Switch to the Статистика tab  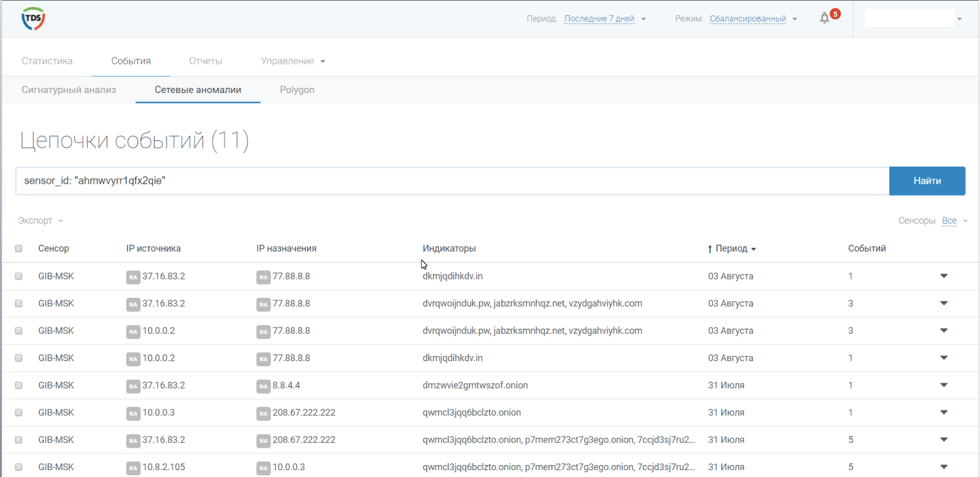[47, 61]
